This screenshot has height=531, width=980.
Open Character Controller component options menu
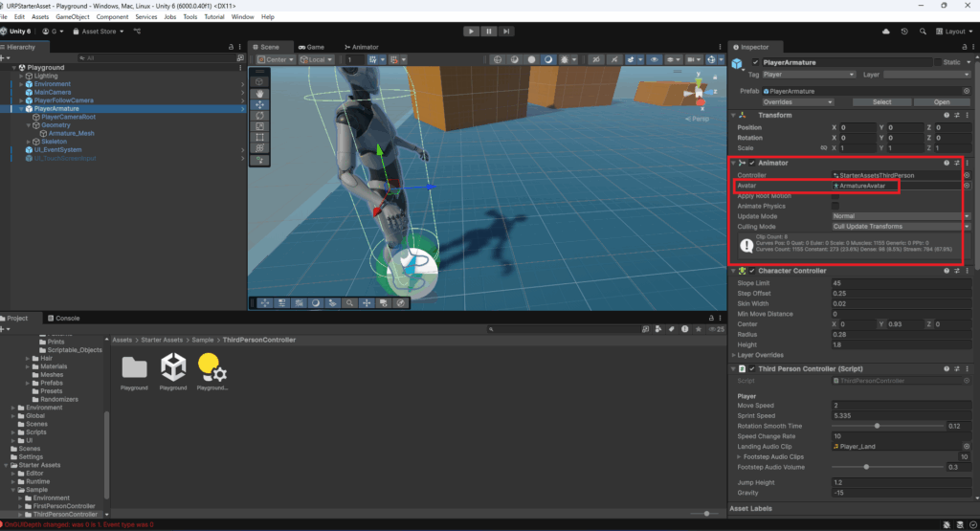click(967, 271)
